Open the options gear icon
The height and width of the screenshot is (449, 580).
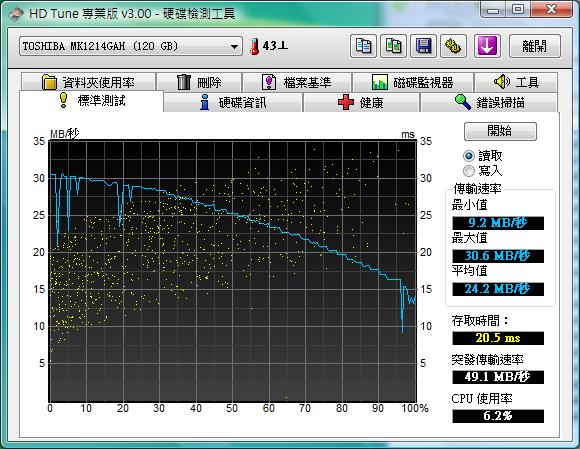click(x=453, y=46)
